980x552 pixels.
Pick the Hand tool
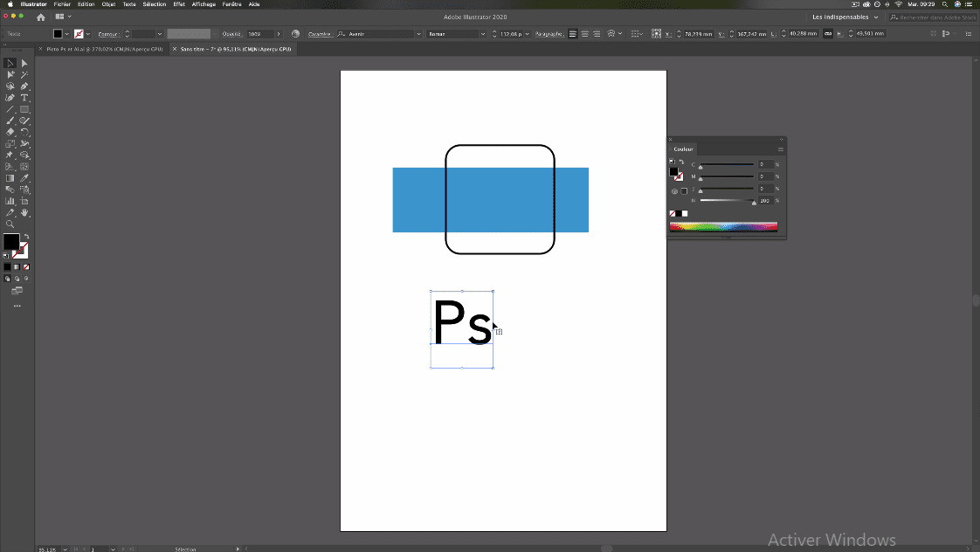(x=25, y=212)
